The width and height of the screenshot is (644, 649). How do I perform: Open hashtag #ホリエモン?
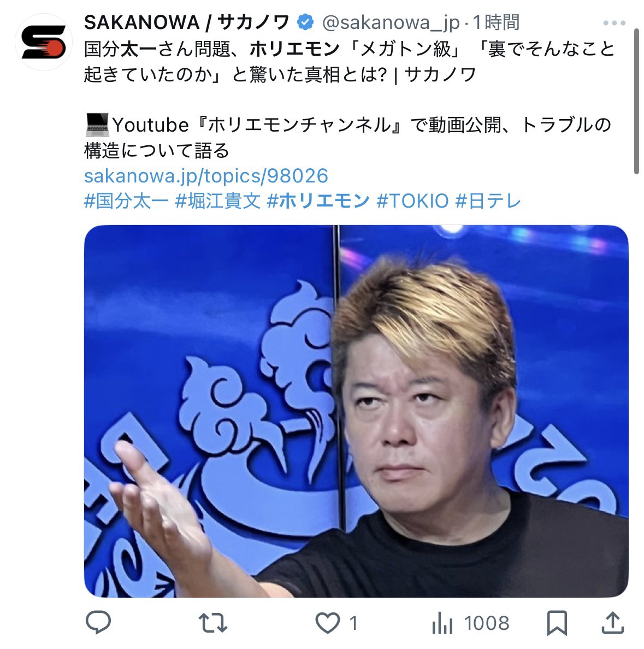click(318, 201)
